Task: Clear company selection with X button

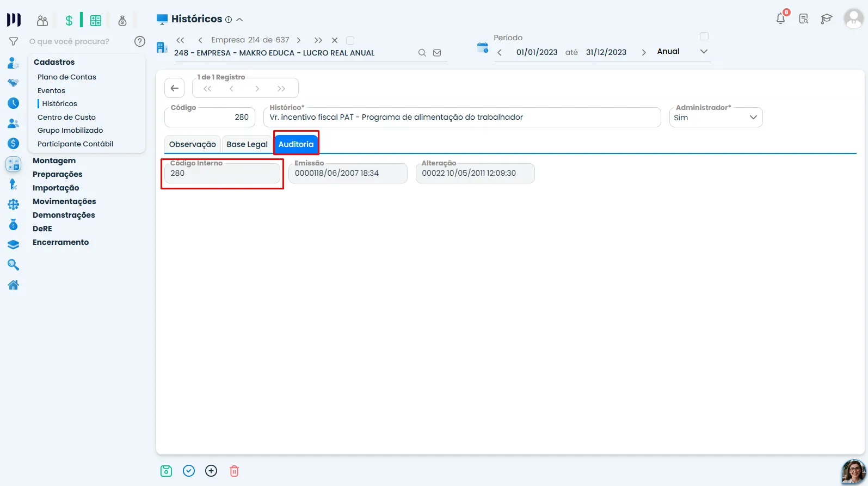Action: [335, 40]
